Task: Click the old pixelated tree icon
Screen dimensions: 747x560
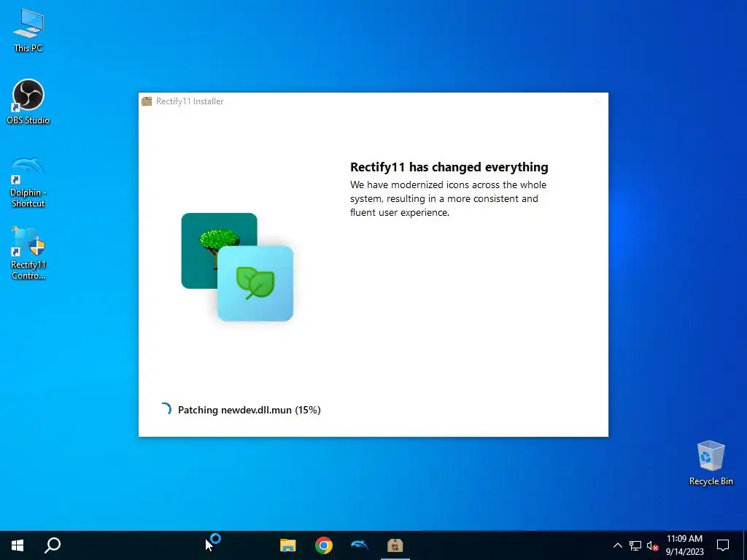Action: point(209,238)
